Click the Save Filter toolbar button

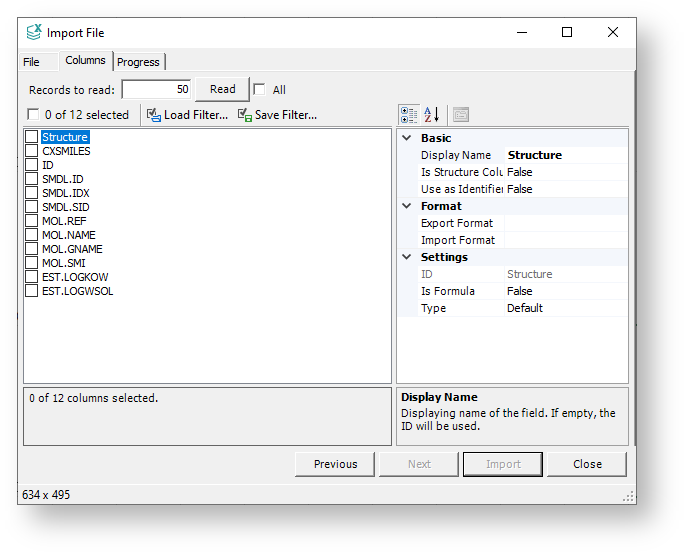coord(277,115)
